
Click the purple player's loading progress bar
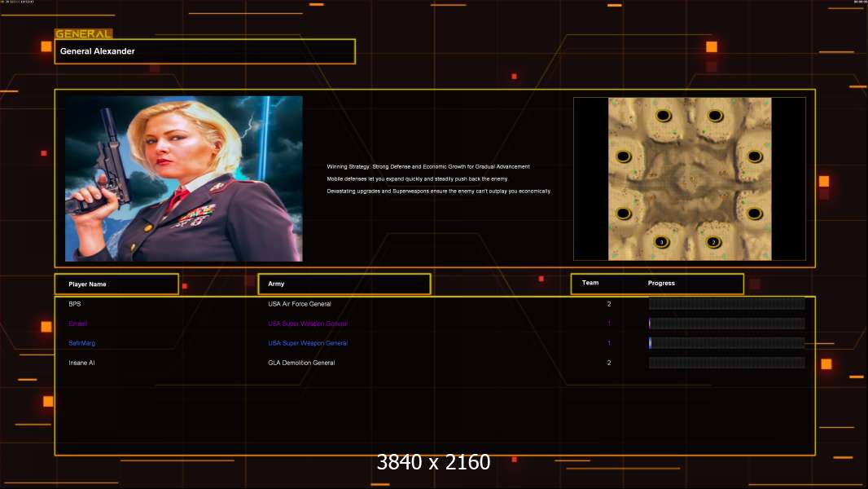(727, 324)
